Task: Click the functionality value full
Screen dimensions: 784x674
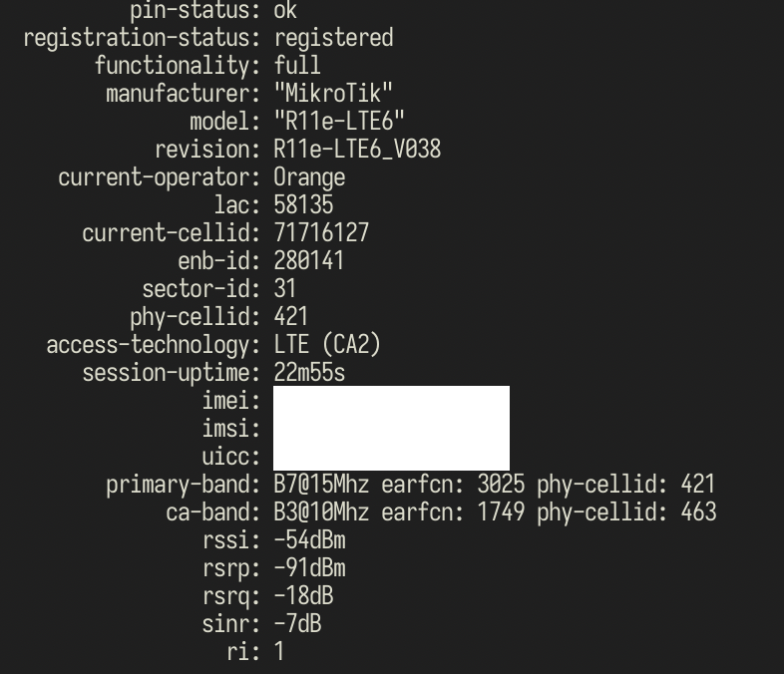Action: click(x=297, y=66)
